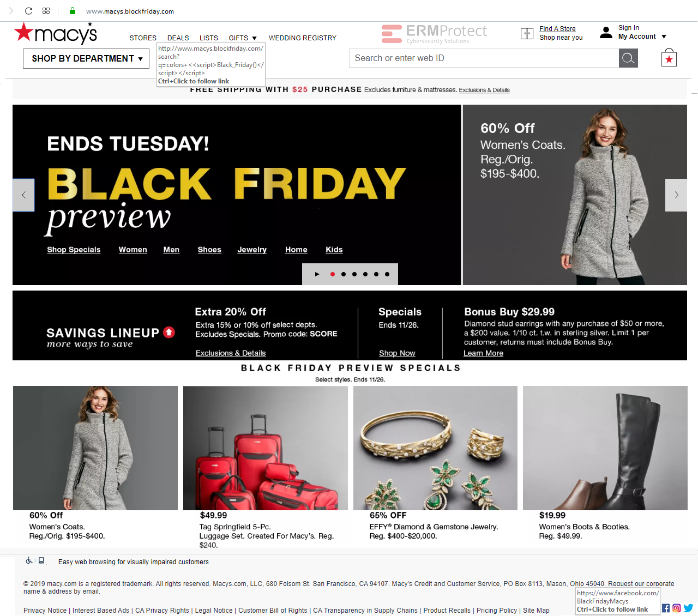
Task: Open the shopping bag icon
Action: coord(669,58)
